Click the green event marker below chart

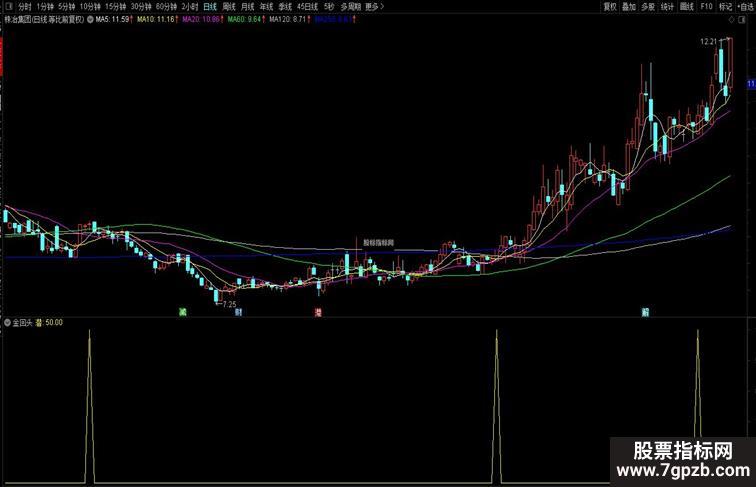click(x=183, y=312)
